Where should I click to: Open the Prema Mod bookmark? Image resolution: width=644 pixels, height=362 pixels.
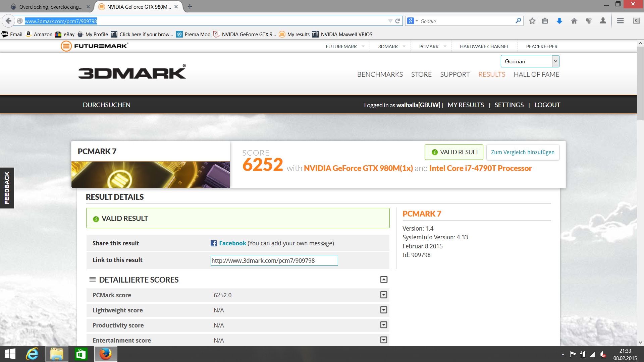pyautogui.click(x=193, y=34)
